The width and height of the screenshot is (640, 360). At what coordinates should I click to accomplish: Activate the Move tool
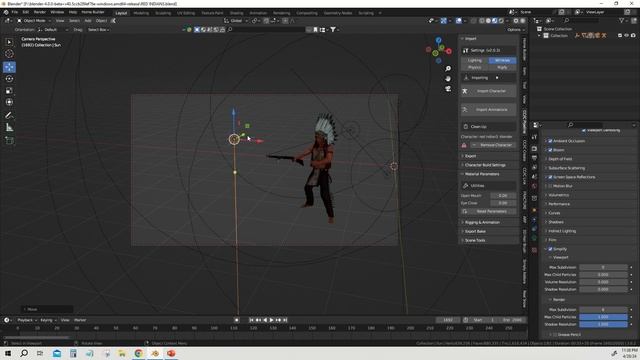(x=9, y=67)
